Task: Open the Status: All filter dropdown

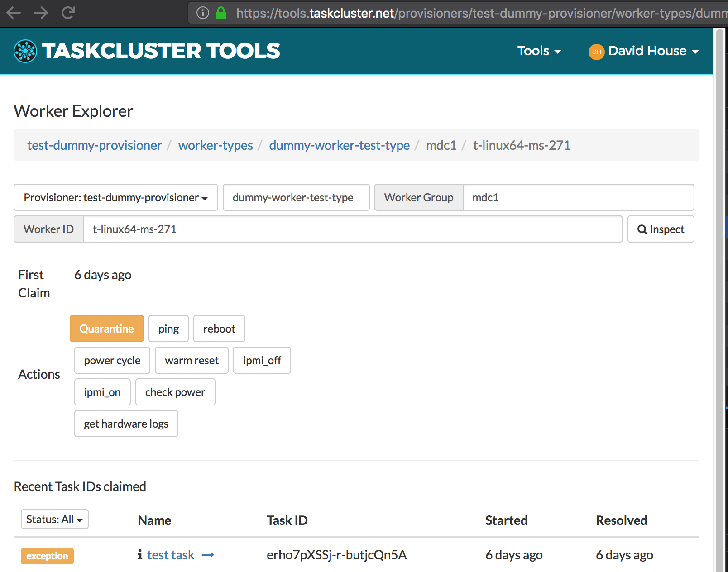Action: 55,519
